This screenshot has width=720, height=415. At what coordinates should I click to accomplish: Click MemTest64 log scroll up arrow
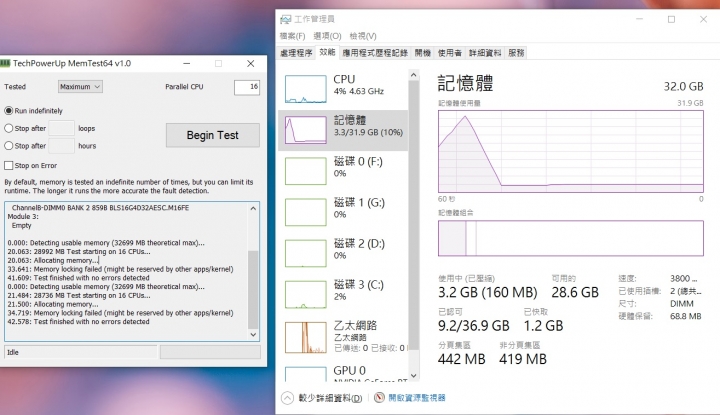[x=253, y=208]
